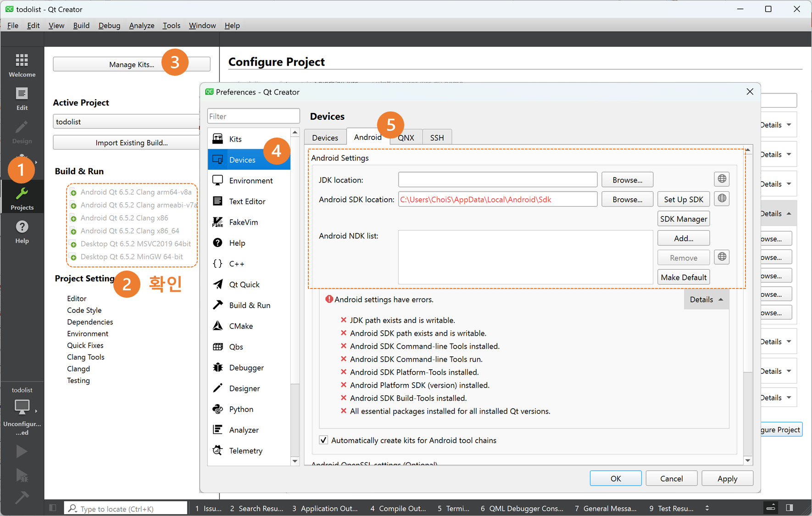Open FakeVim preferences category
This screenshot has width=812, height=516.
click(249, 222)
